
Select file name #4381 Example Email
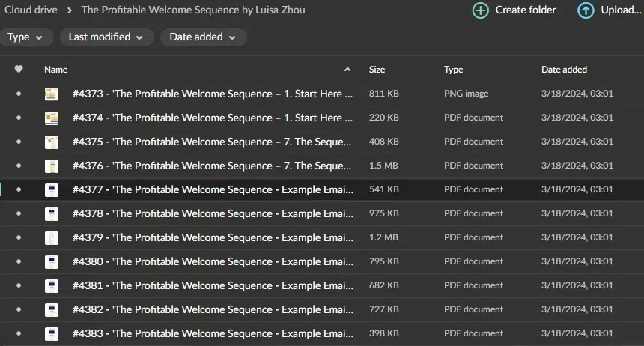pyautogui.click(x=213, y=285)
